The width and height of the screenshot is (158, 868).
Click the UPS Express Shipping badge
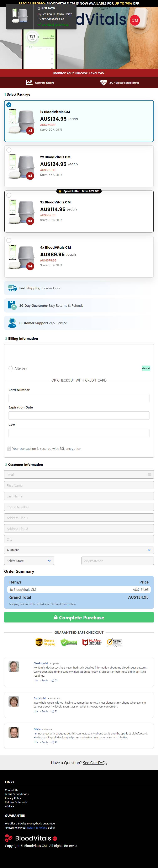pyautogui.click(x=45, y=642)
